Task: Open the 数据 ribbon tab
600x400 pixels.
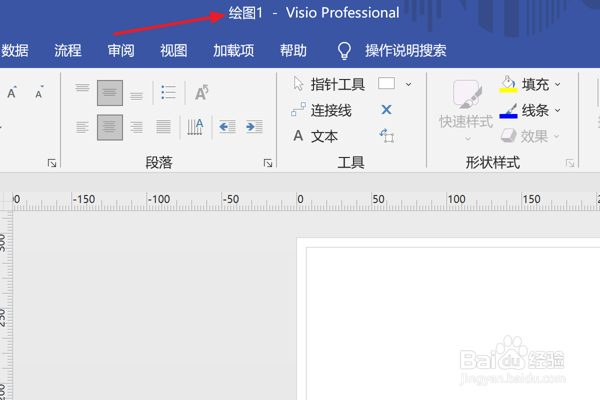Action: pyautogui.click(x=15, y=51)
